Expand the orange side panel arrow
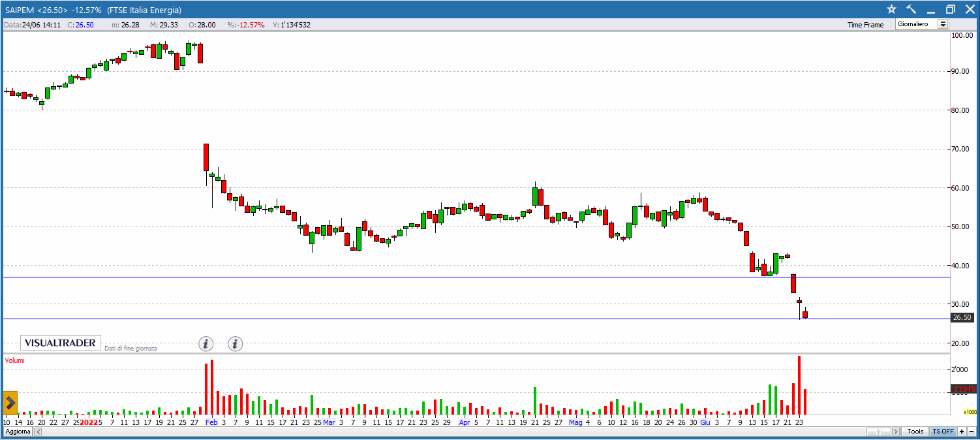Viewport: 980px width, 440px height. (10, 403)
